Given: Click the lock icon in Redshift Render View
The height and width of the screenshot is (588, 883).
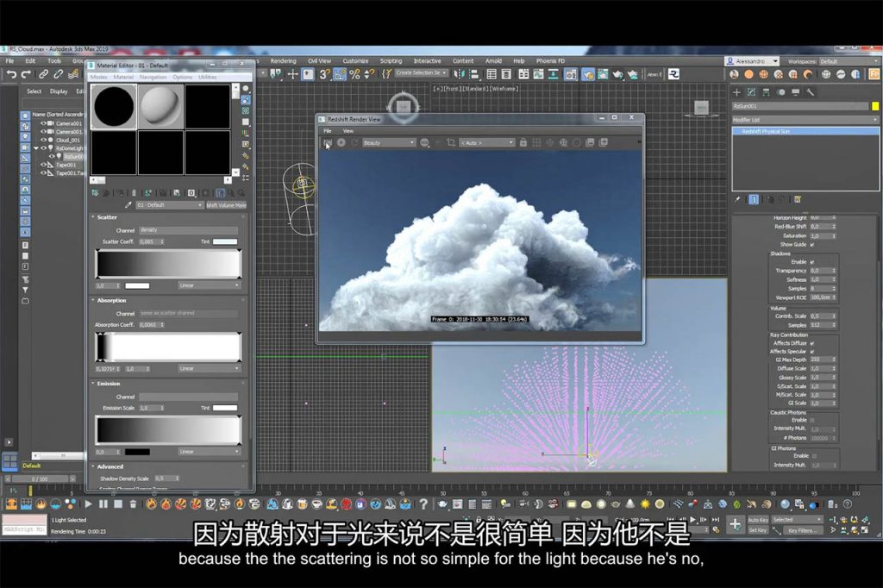Looking at the screenshot, I should pyautogui.click(x=523, y=143).
